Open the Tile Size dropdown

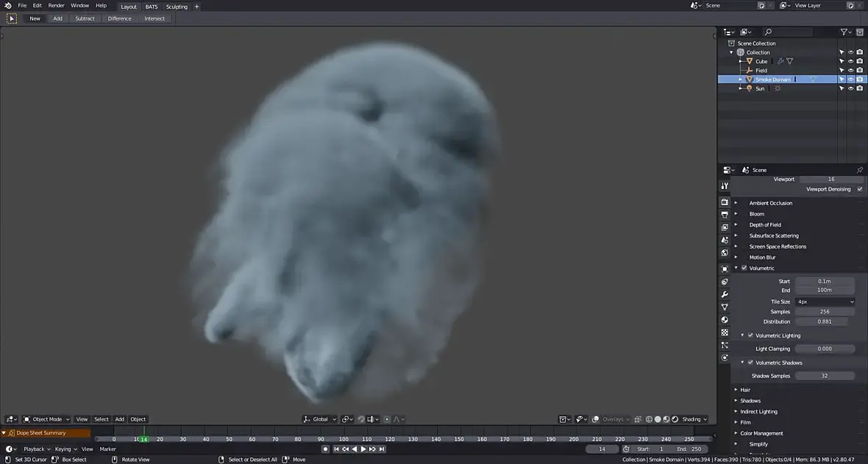pos(825,301)
